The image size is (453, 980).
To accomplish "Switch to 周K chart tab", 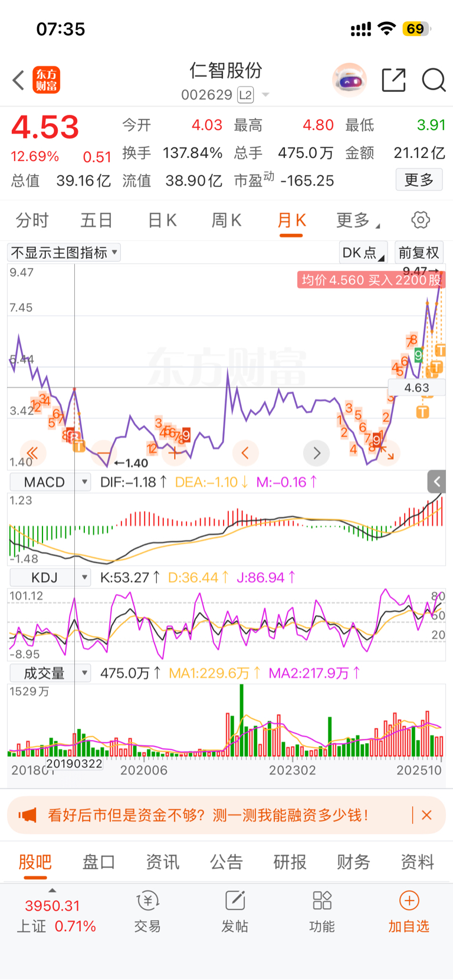I will pos(226,220).
